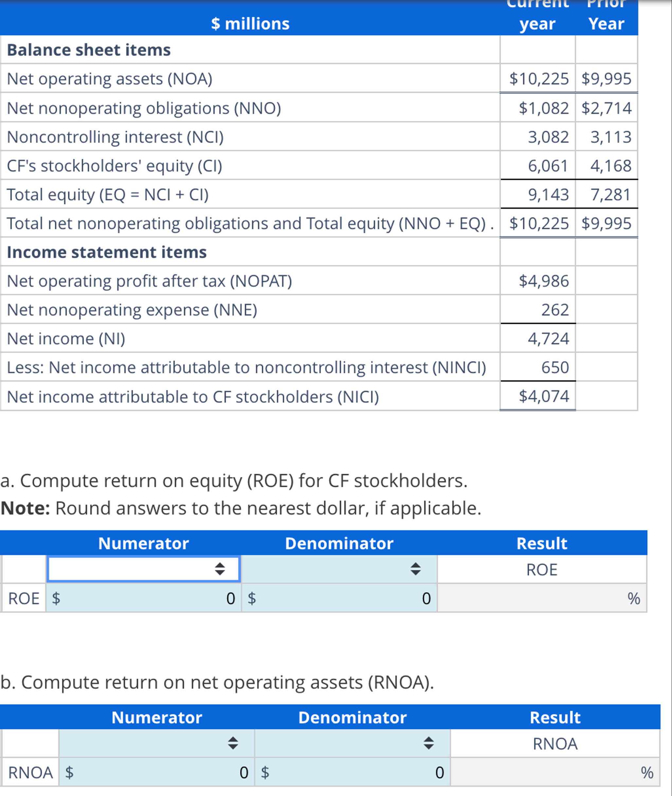Select the Balance sheet items header row
The image size is (672, 796).
(88, 49)
